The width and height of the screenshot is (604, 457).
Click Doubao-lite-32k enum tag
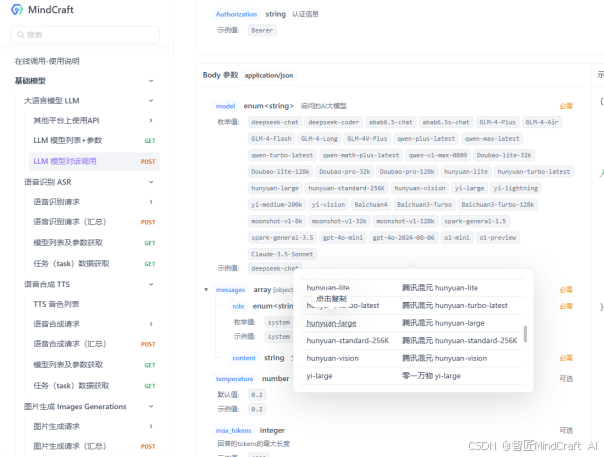point(504,155)
